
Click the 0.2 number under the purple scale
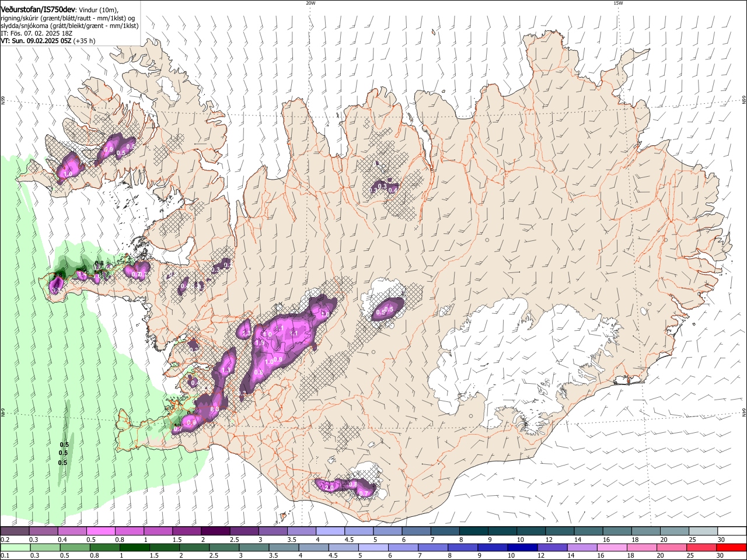tap(5, 540)
